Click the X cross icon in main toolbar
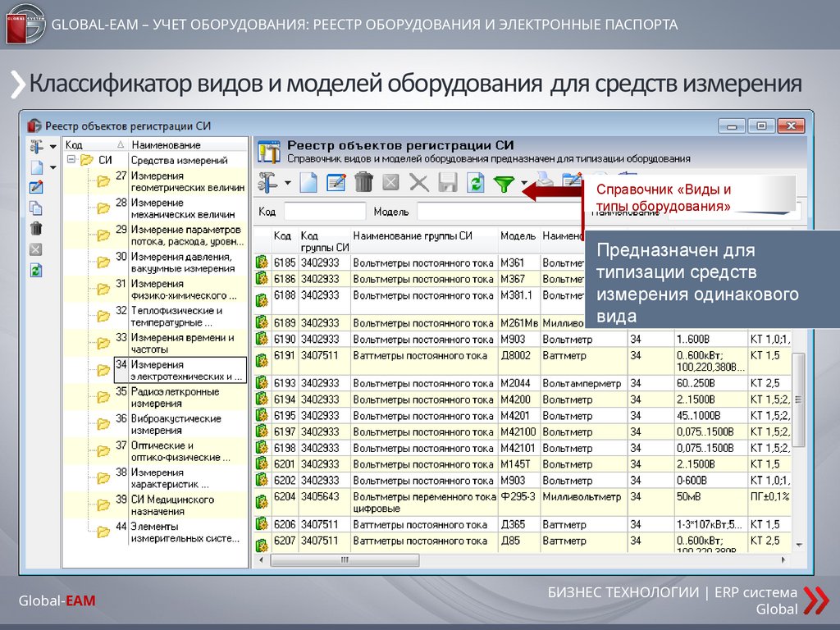Viewport: 840px width, 630px height. tap(419, 183)
